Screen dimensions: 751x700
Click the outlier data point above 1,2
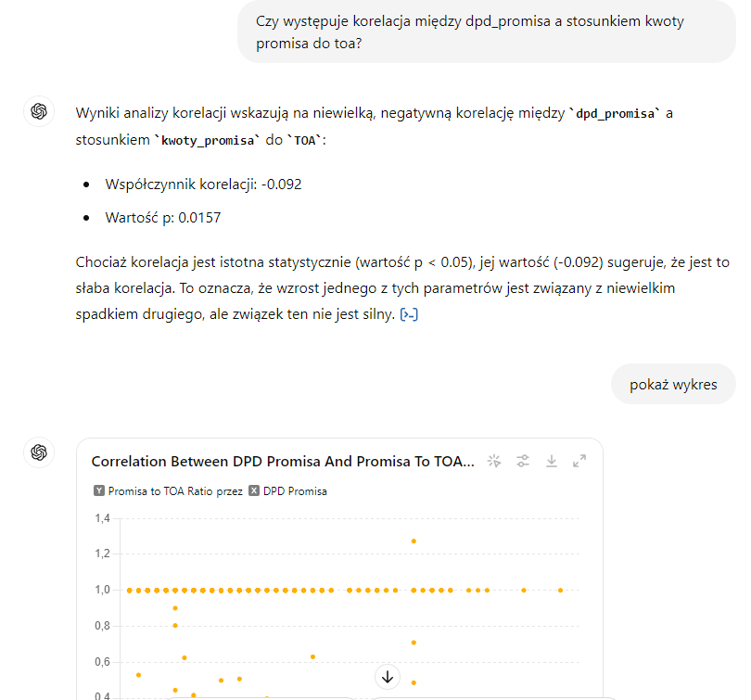point(414,541)
